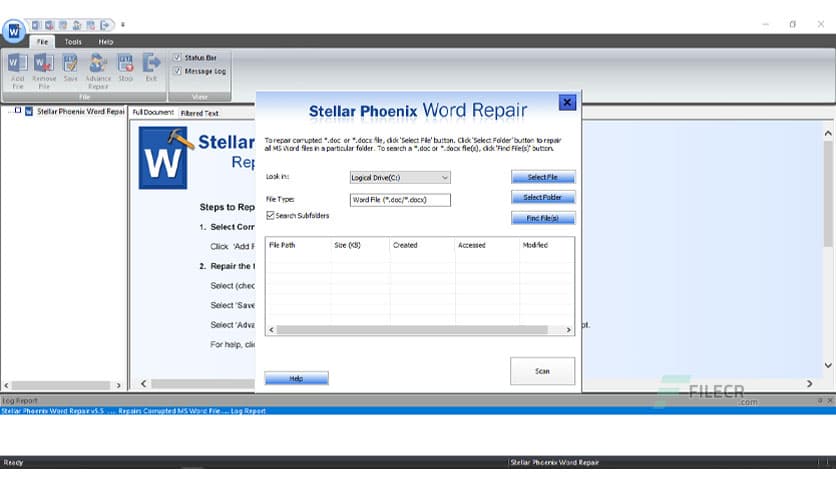Screen dimensions: 836x484
Task: Click the Created column header
Action: pyautogui.click(x=422, y=245)
